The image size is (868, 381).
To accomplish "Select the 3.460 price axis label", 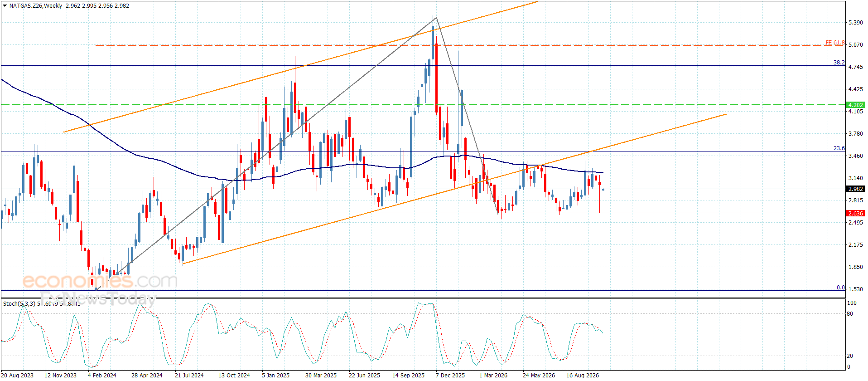I will click(x=855, y=156).
